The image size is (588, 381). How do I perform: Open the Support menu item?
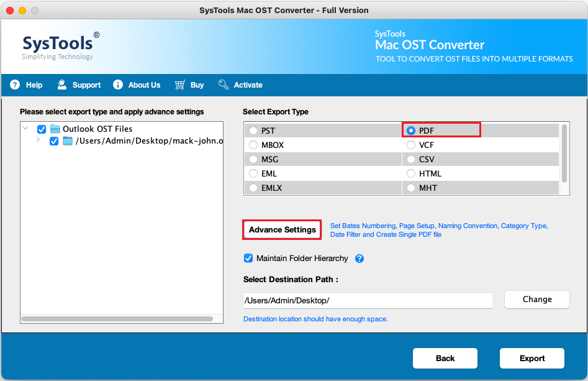[79, 85]
